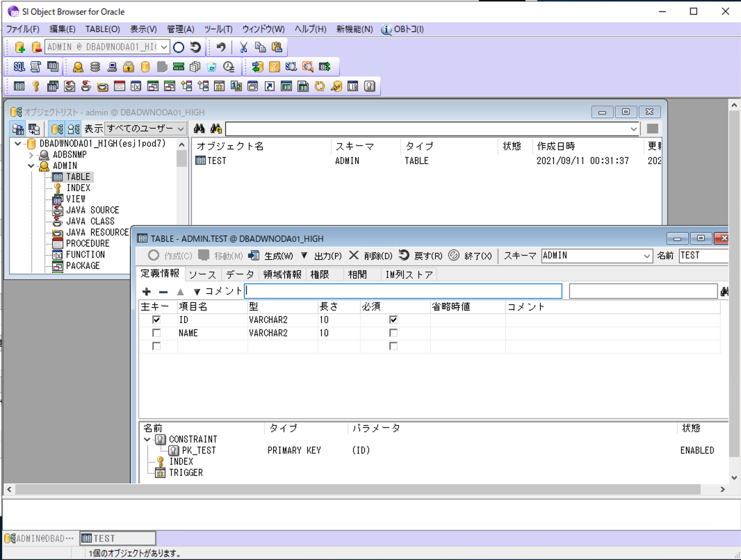Expand the ADBSNMP tree node
The image size is (741, 560).
[x=31, y=156]
